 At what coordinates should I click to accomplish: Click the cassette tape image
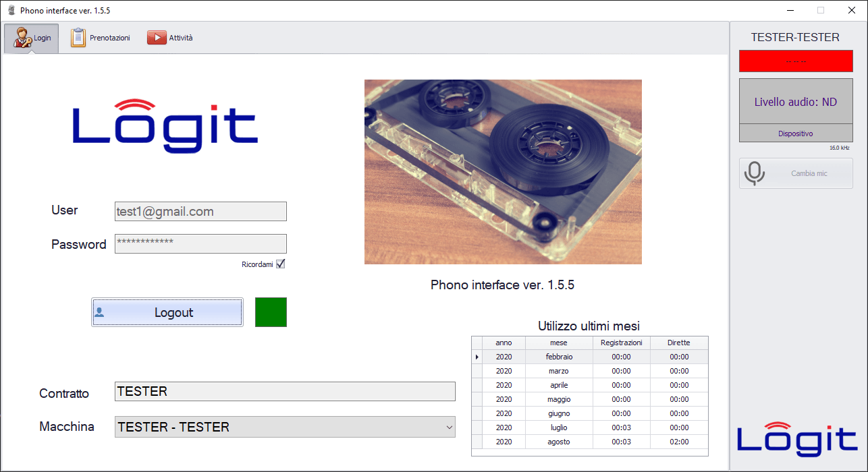pos(503,172)
